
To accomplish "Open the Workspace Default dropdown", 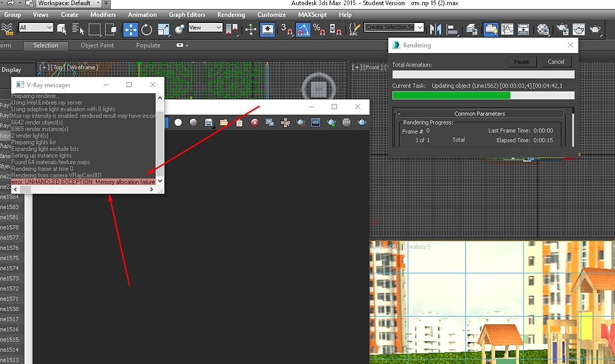I will [68, 4].
